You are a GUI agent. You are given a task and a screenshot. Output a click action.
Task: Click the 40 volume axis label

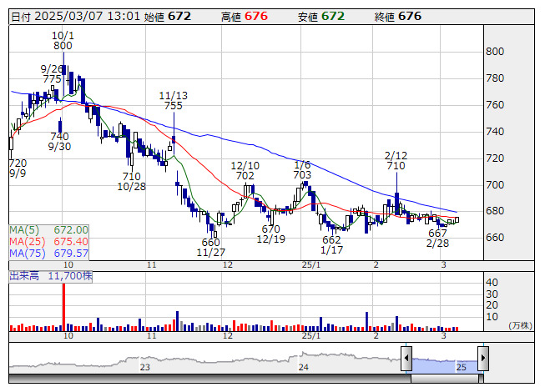pos(492,283)
